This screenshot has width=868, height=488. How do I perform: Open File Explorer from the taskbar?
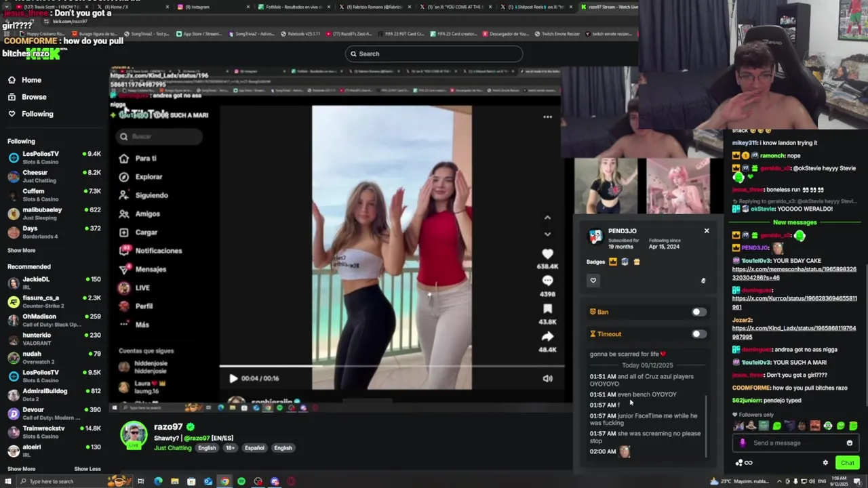coord(174,482)
